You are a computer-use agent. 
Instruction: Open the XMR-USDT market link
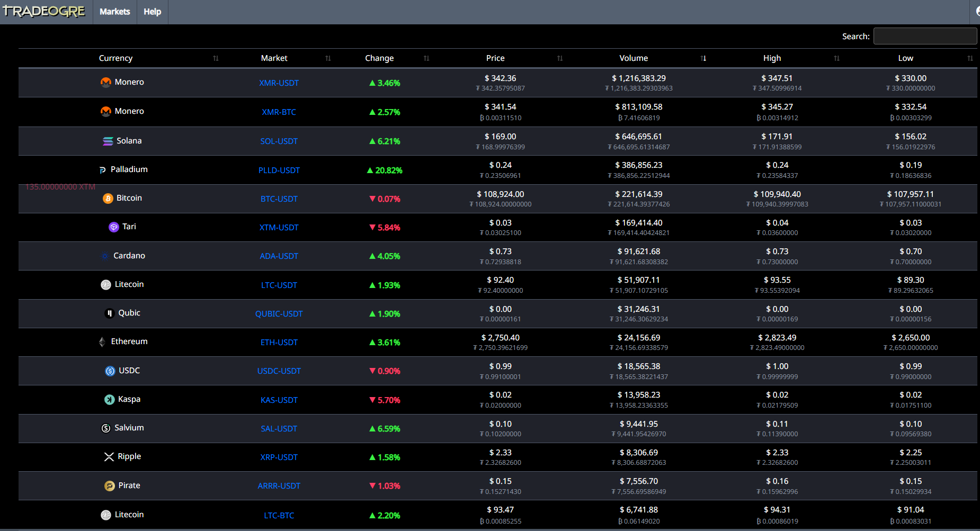pos(279,83)
